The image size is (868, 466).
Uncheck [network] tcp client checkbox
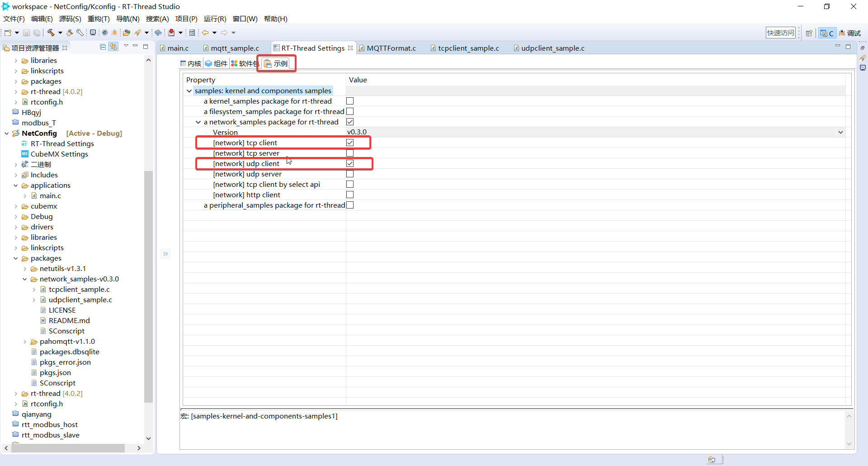(350, 143)
